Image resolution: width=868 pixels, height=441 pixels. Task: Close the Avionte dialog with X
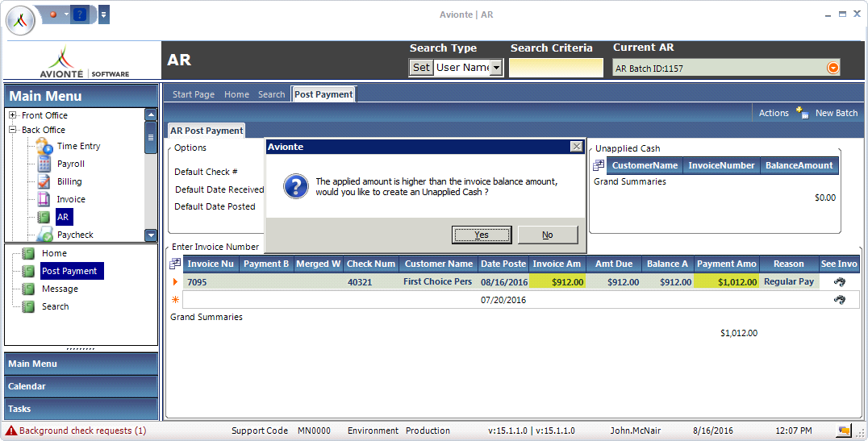point(576,147)
